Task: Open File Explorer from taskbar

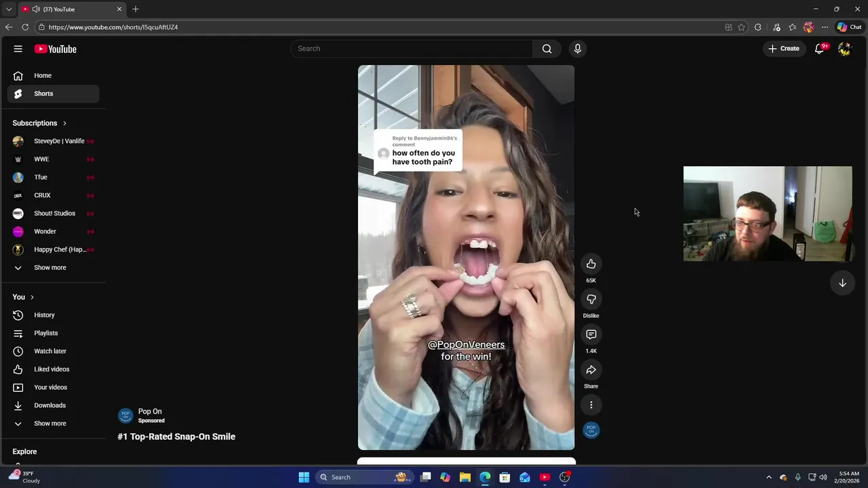Action: coord(465,477)
